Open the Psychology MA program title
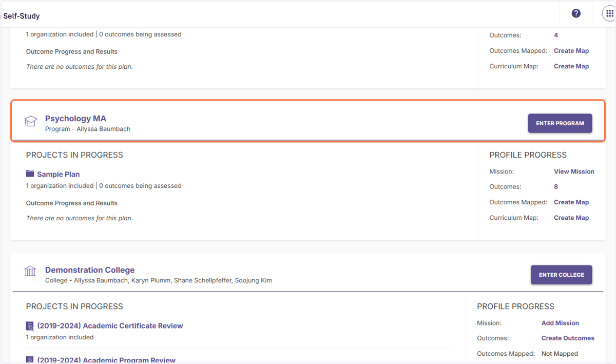 point(75,119)
